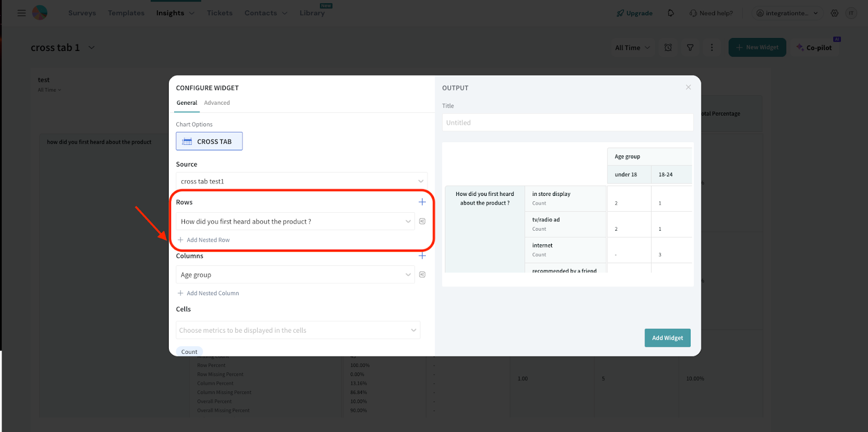Click the plus icon next to Rows
868x432 pixels.
[422, 202]
